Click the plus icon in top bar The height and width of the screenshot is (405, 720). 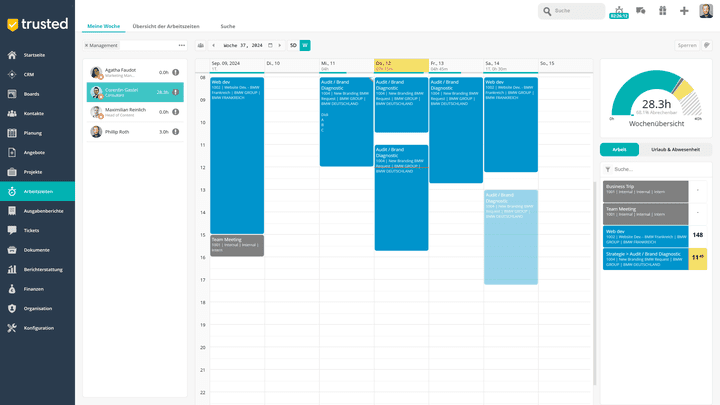pos(684,11)
